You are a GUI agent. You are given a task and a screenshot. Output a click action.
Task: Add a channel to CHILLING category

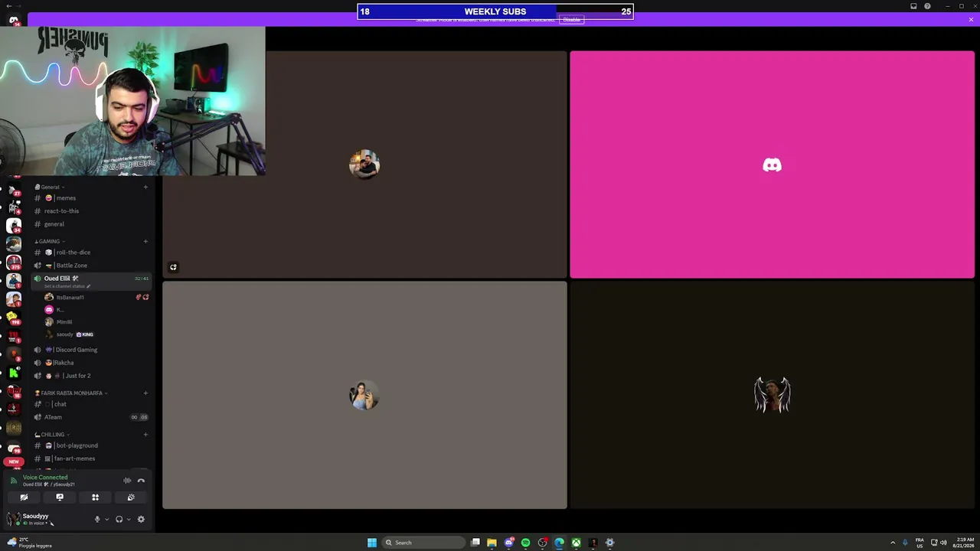(x=145, y=435)
